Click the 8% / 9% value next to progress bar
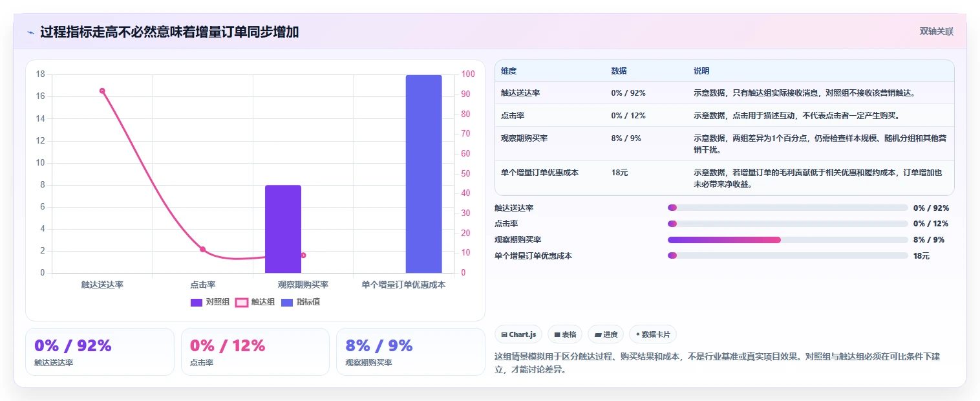Image resolution: width=980 pixels, height=401 pixels. 929,240
